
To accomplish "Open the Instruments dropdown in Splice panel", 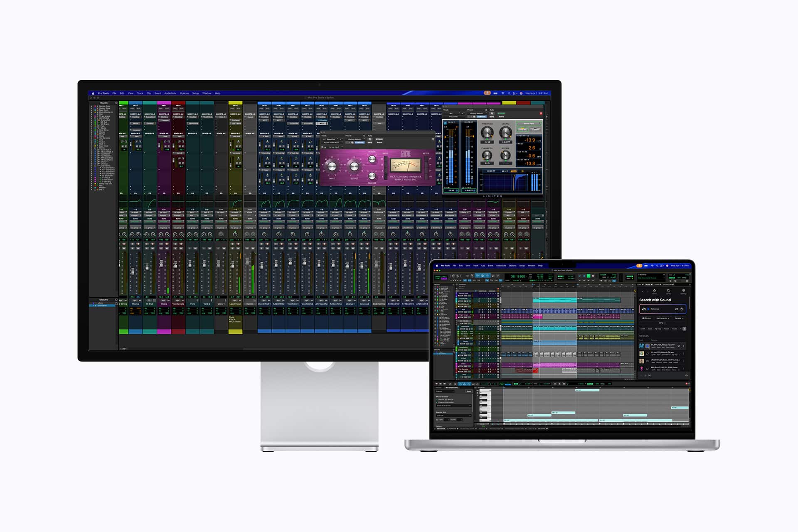I will (663, 318).
